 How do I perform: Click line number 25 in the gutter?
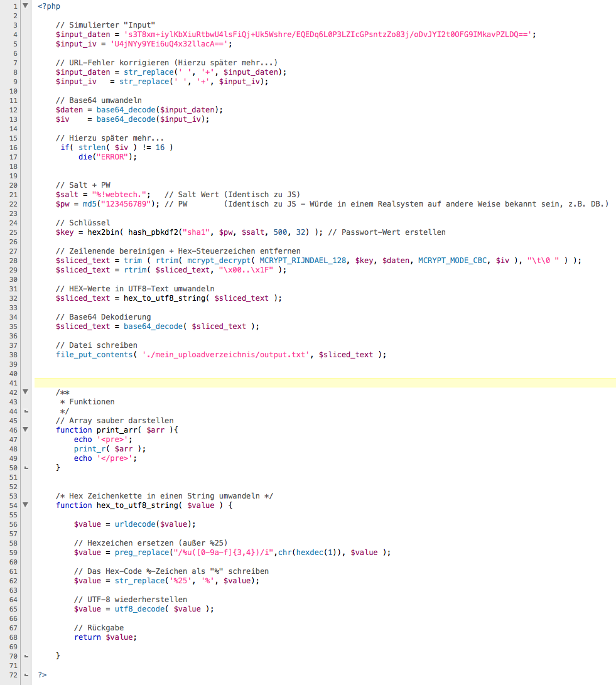pos(13,232)
